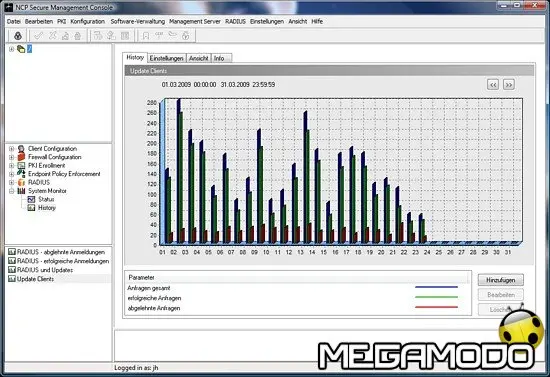Switch to the Ansicht tab

199,58
